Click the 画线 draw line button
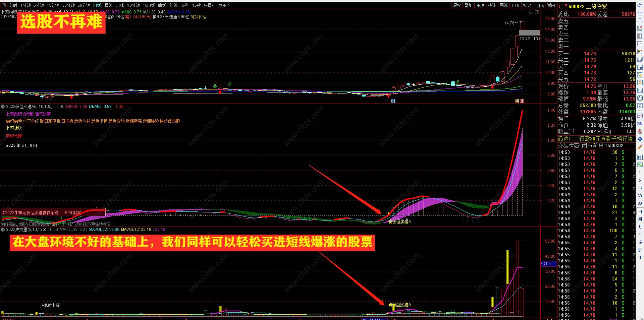The image size is (644, 320). pyautogui.click(x=503, y=5)
